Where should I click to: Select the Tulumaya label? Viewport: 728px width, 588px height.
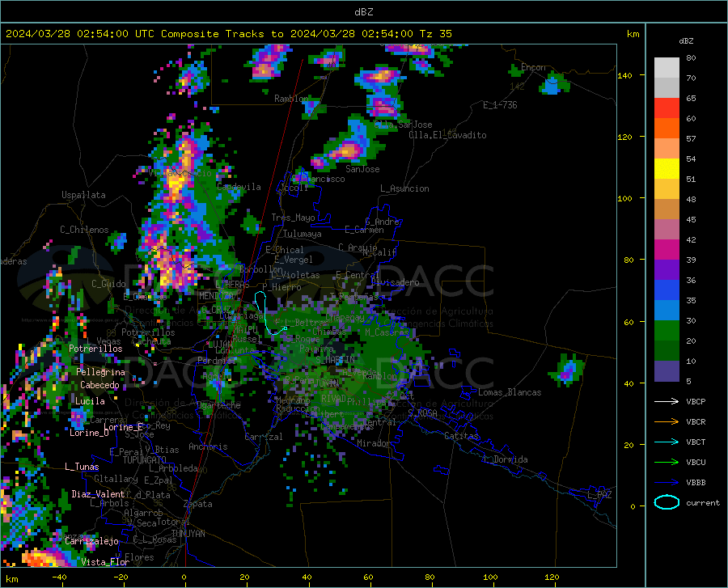(302, 234)
